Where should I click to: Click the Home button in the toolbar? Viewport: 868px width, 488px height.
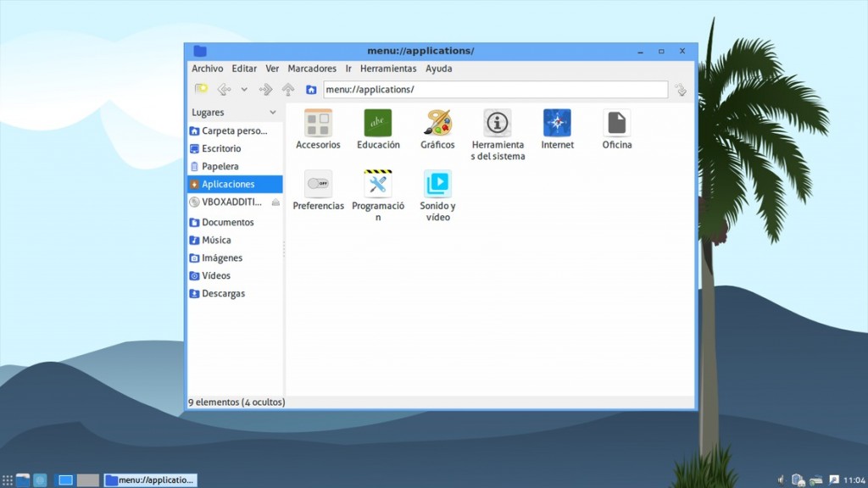pos(312,89)
